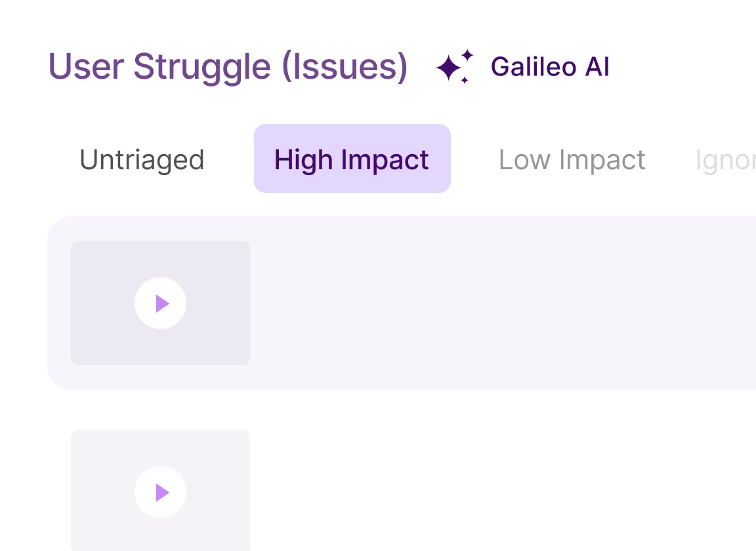Screen dimensions: 756x551
Task: Play the first issue's session replay
Action: coord(161,303)
